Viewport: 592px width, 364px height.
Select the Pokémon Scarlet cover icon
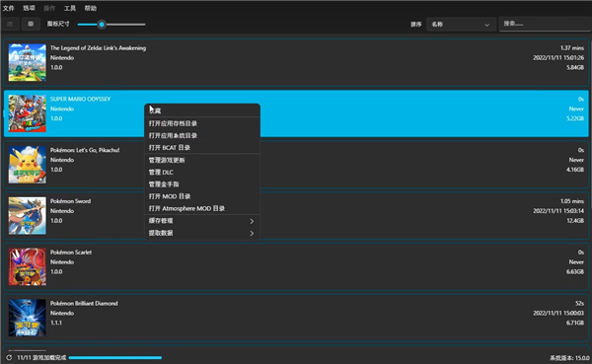click(x=28, y=266)
